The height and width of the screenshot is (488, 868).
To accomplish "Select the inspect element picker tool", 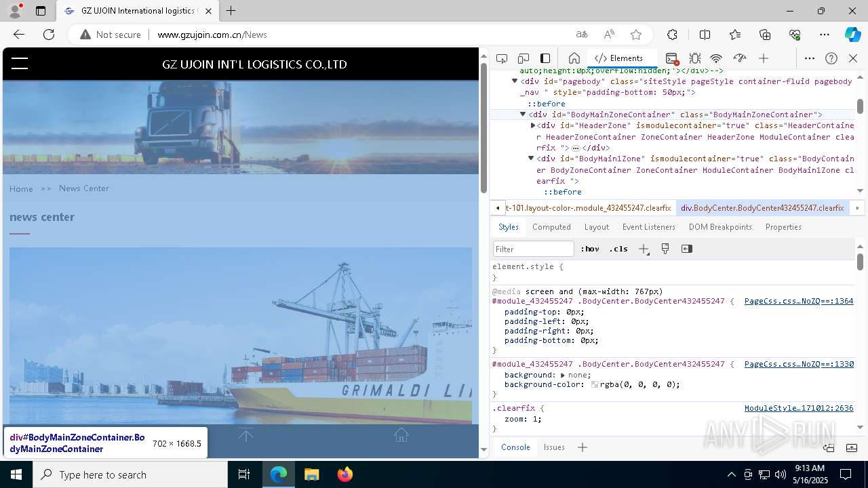I will (x=502, y=58).
